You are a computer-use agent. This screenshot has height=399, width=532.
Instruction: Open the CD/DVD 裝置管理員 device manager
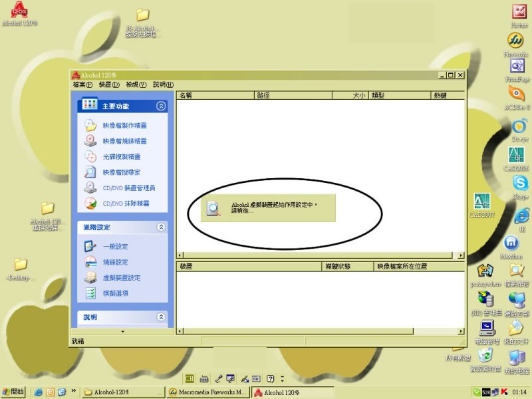(120, 188)
